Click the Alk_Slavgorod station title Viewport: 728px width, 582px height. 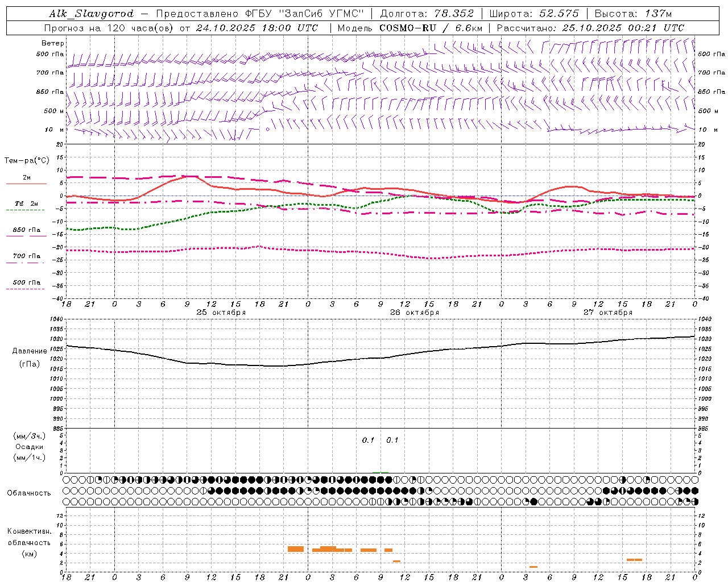pos(92,14)
